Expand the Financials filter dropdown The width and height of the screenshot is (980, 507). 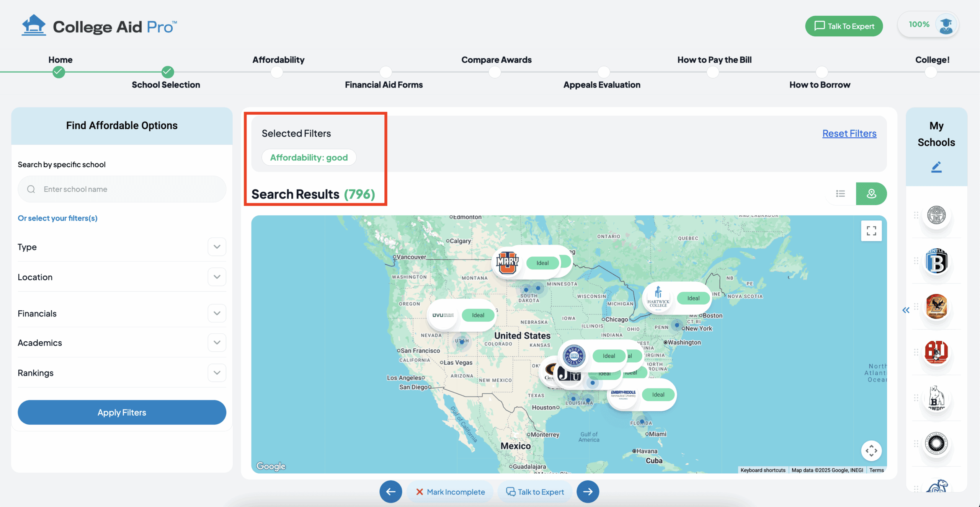pos(217,313)
